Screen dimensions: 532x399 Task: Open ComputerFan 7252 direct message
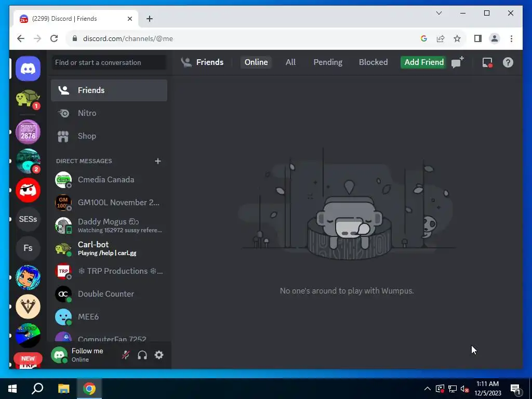(x=109, y=337)
